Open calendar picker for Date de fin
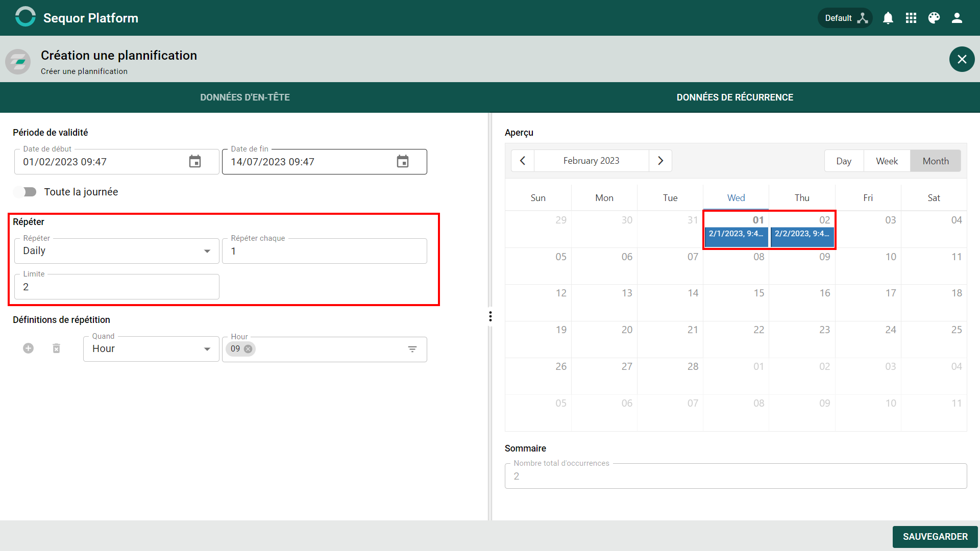 (x=403, y=162)
